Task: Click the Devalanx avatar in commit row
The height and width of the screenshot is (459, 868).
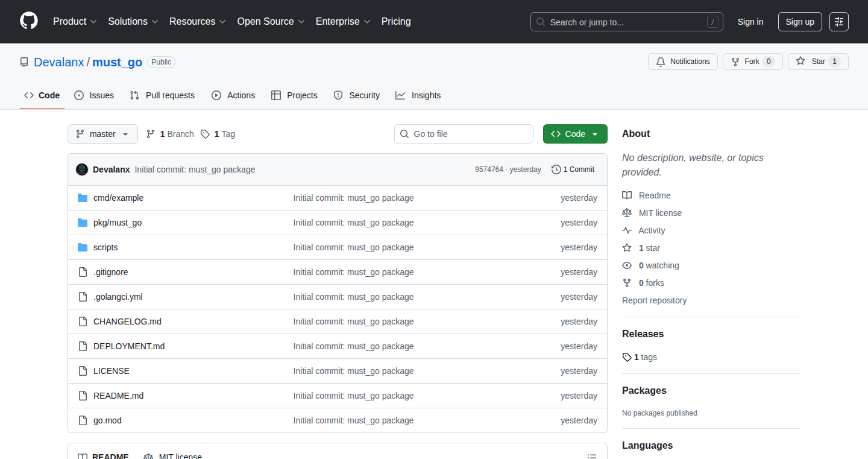Action: tap(82, 169)
